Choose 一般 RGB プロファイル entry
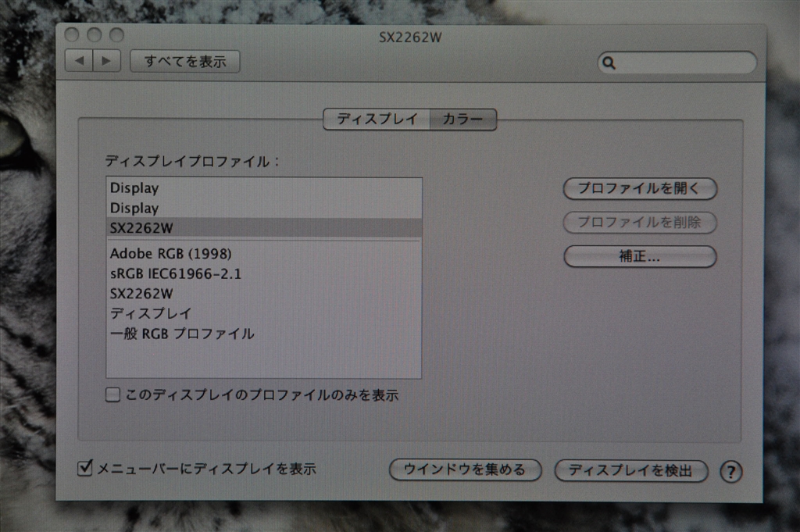 click(x=264, y=334)
